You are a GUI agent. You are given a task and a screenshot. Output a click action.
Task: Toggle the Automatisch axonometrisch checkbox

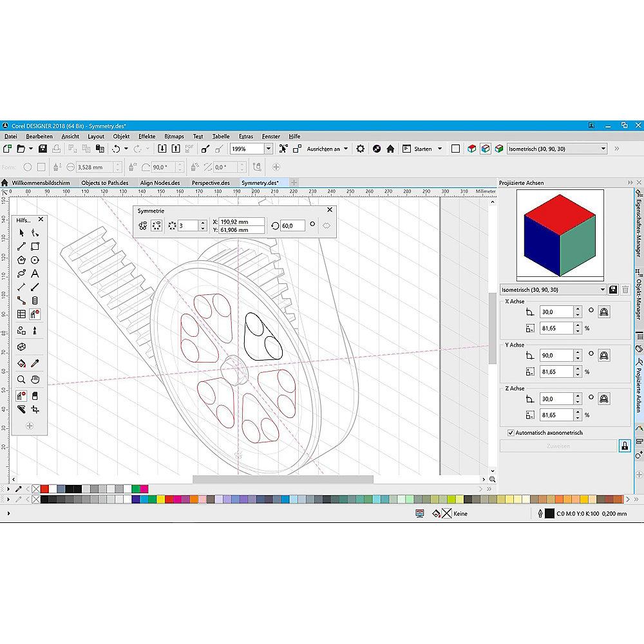511,433
